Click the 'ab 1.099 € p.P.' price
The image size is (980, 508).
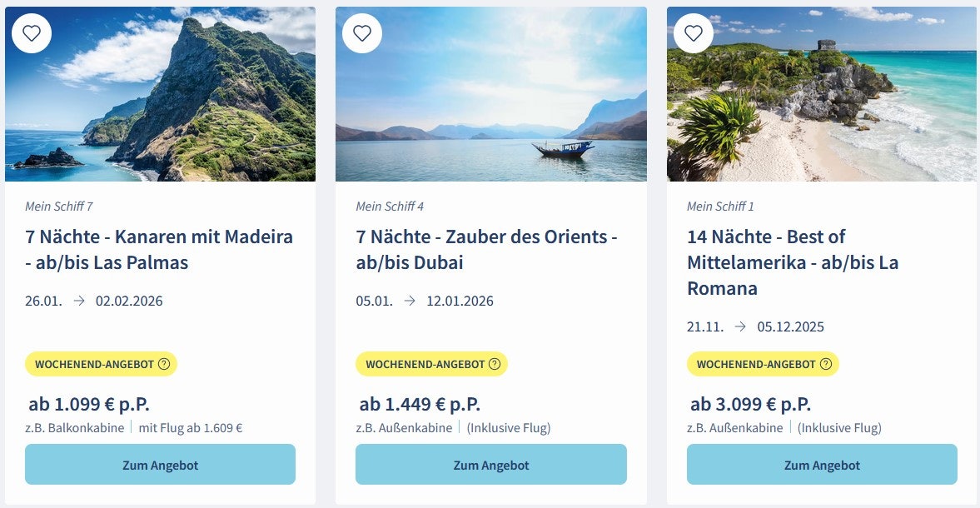[89, 405]
